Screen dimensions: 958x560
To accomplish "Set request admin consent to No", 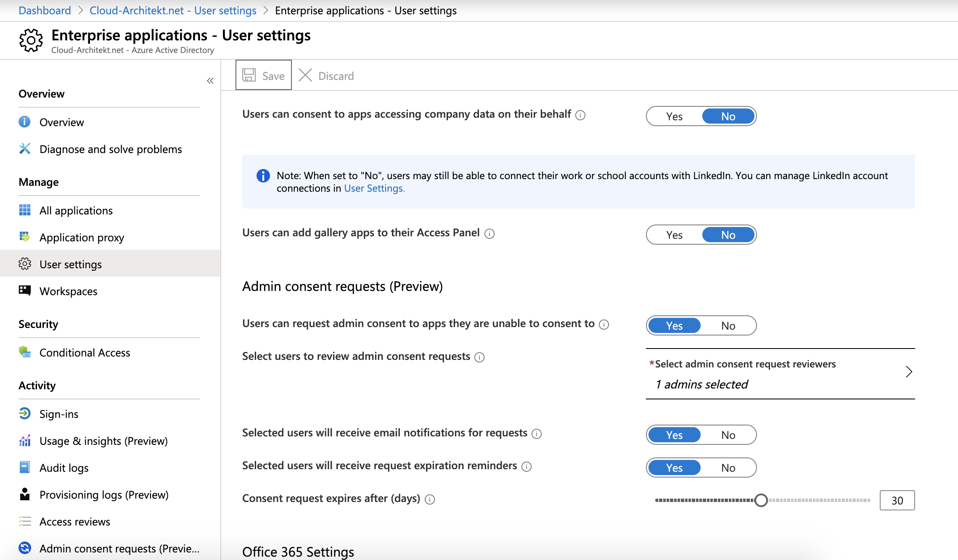I will (x=728, y=326).
